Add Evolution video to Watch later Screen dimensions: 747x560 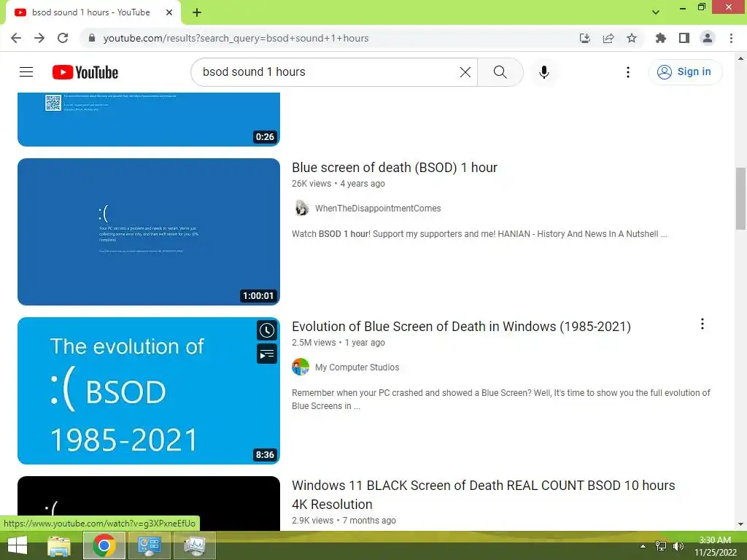coord(267,330)
